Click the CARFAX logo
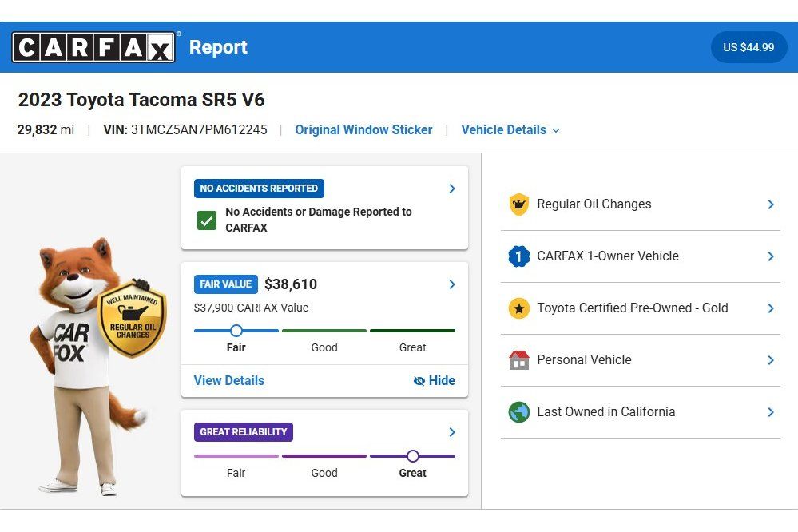This screenshot has height=532, width=798. pyautogui.click(x=93, y=47)
